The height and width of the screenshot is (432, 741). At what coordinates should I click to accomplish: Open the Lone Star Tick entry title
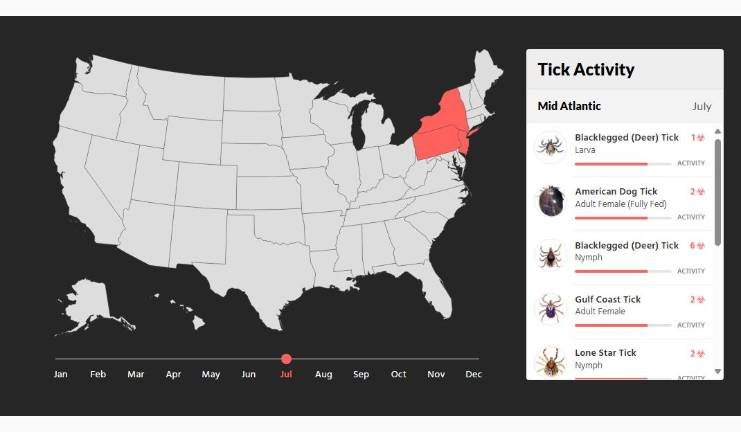coord(605,353)
